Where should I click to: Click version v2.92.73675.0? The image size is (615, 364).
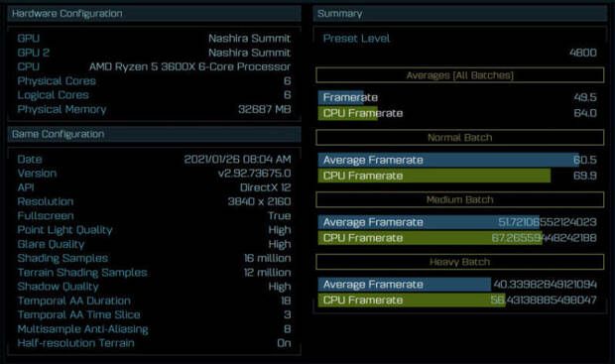tap(255, 174)
